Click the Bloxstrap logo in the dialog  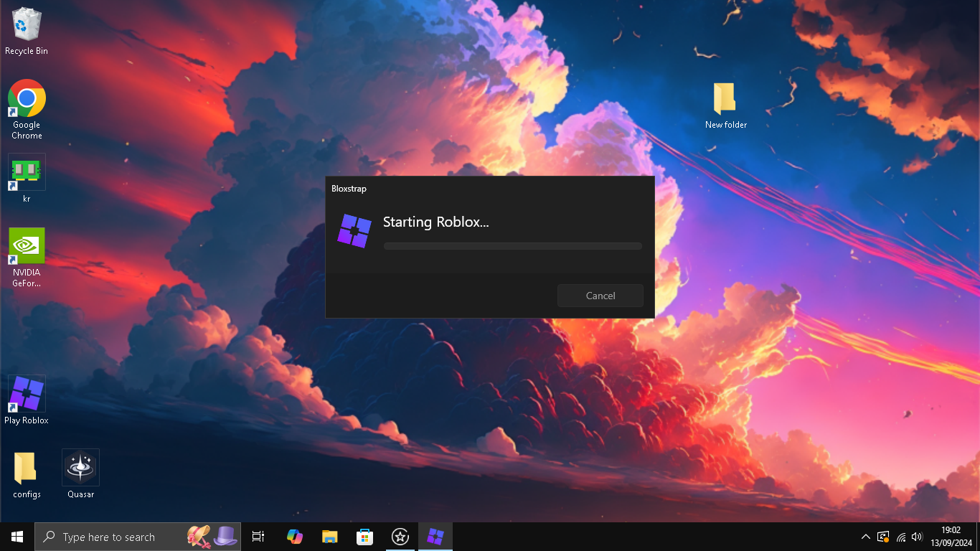click(x=354, y=231)
